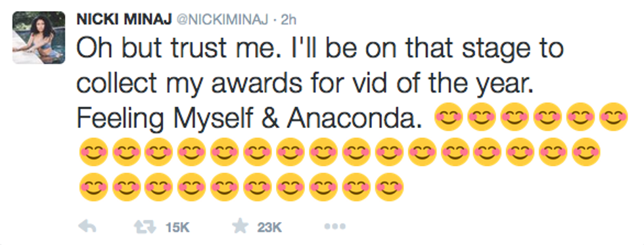Click the last emoji on the Anaconda line
The height and width of the screenshot is (245, 644).
[x=614, y=118]
